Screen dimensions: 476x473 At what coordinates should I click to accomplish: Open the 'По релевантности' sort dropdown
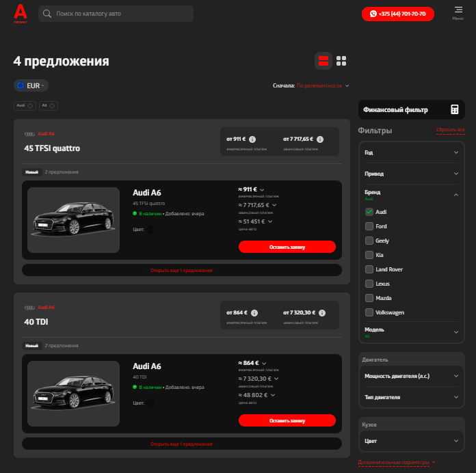tap(323, 86)
